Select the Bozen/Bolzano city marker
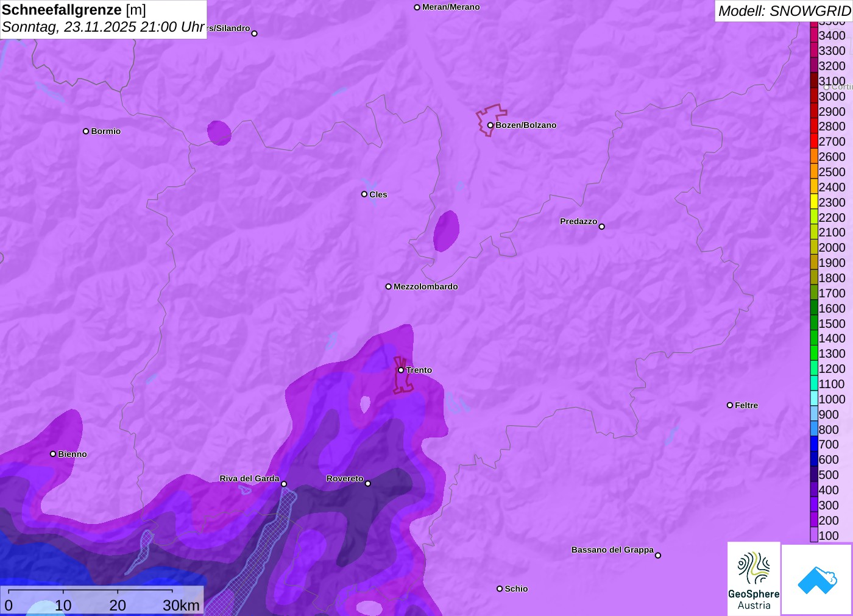The width and height of the screenshot is (853, 616). click(x=490, y=125)
